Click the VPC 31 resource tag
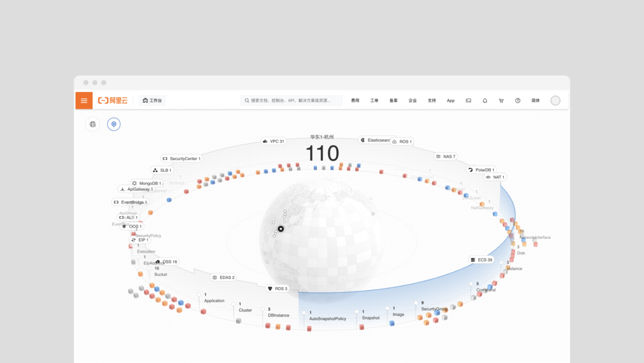Viewport: 644px width, 363px height. point(273,141)
